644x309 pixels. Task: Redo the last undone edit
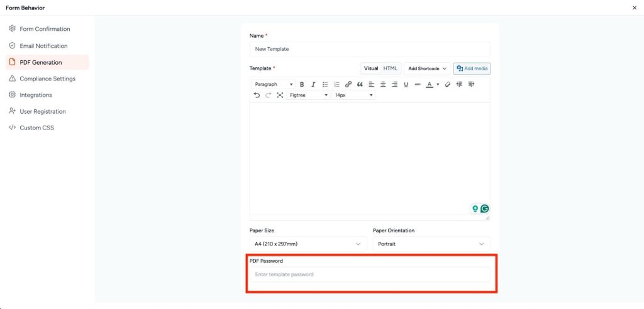click(268, 95)
